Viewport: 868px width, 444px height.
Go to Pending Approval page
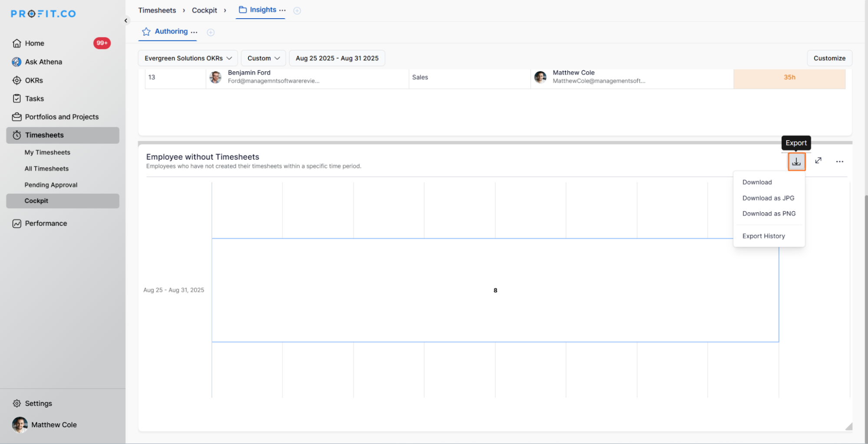pyautogui.click(x=51, y=185)
